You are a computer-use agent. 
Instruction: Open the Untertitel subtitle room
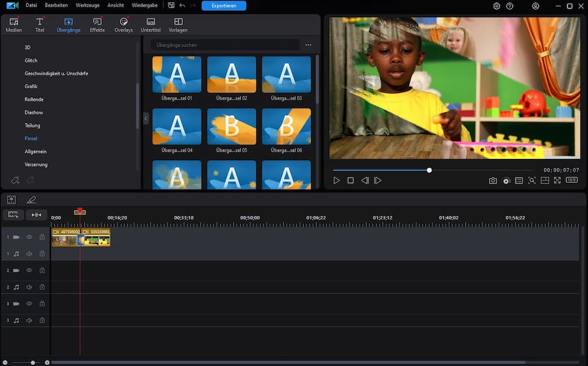pyautogui.click(x=151, y=25)
